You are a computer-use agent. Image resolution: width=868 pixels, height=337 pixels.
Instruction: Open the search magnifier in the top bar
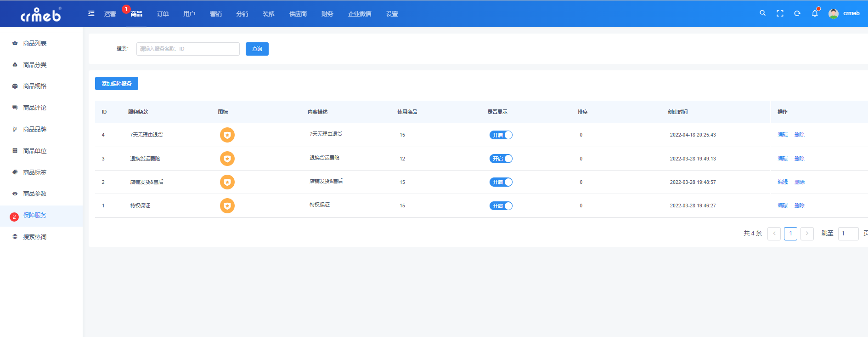762,13
